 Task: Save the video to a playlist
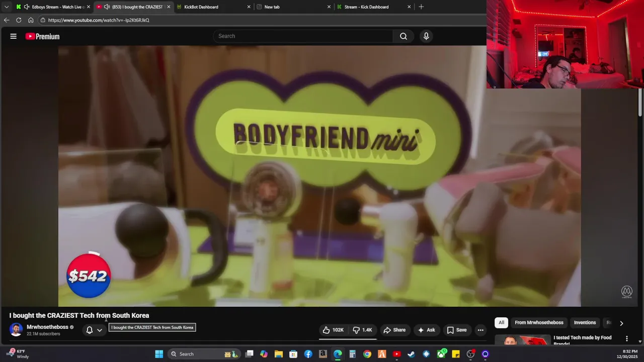(457, 330)
